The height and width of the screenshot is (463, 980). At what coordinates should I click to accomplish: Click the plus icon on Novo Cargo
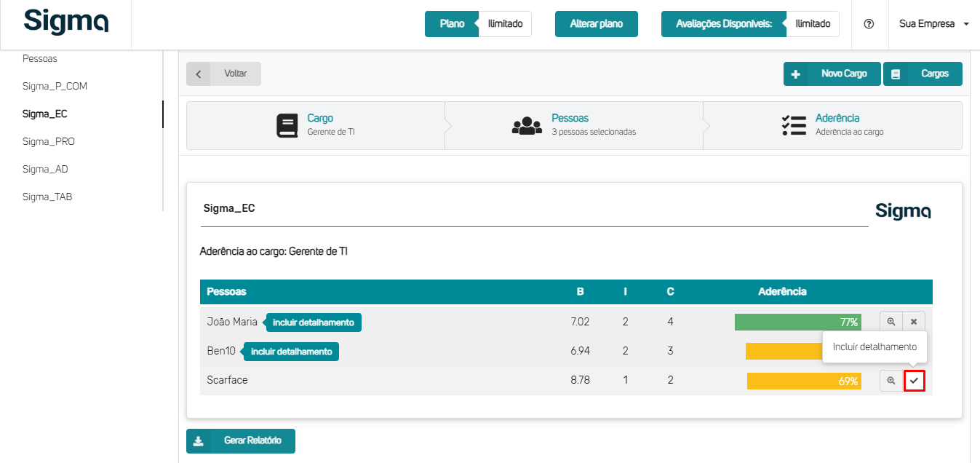pos(796,74)
